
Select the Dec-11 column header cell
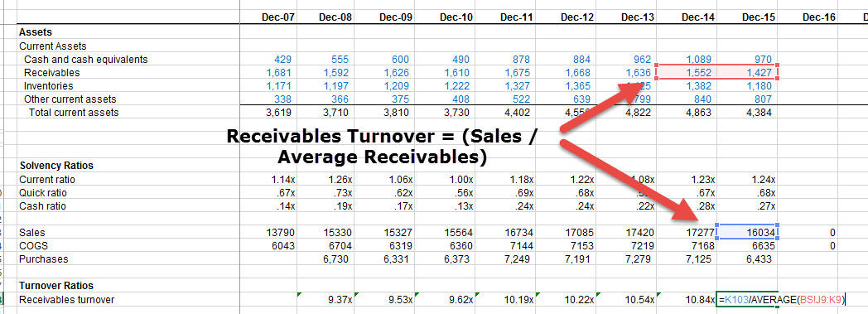pos(505,17)
